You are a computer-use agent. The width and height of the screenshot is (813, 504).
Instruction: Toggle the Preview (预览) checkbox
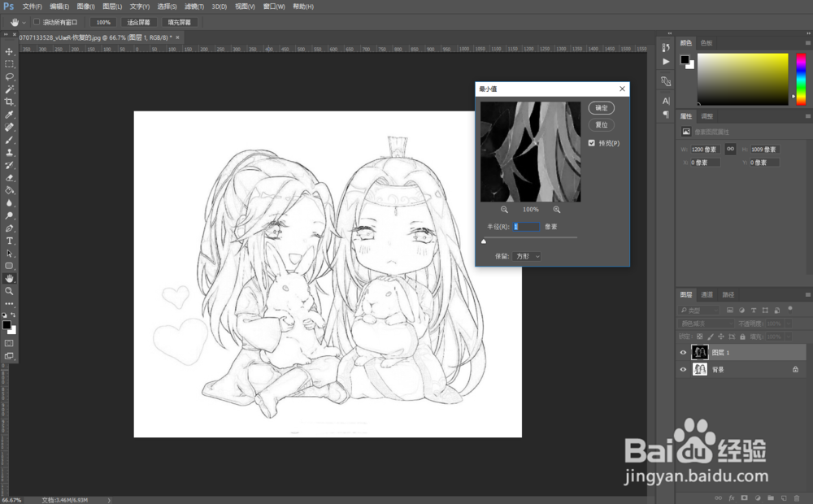point(592,143)
